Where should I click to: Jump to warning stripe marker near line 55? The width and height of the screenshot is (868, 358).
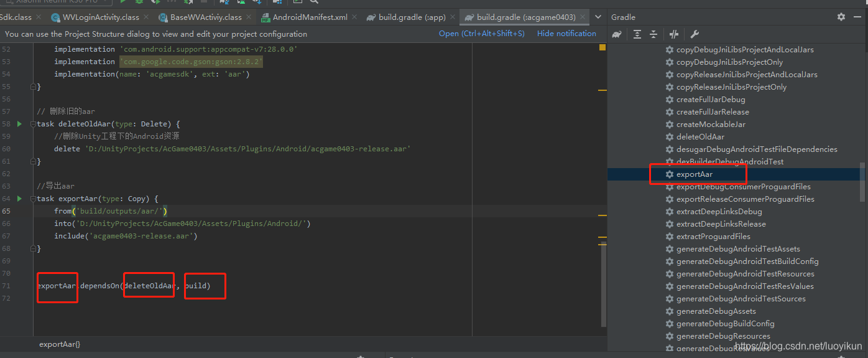tap(602, 90)
